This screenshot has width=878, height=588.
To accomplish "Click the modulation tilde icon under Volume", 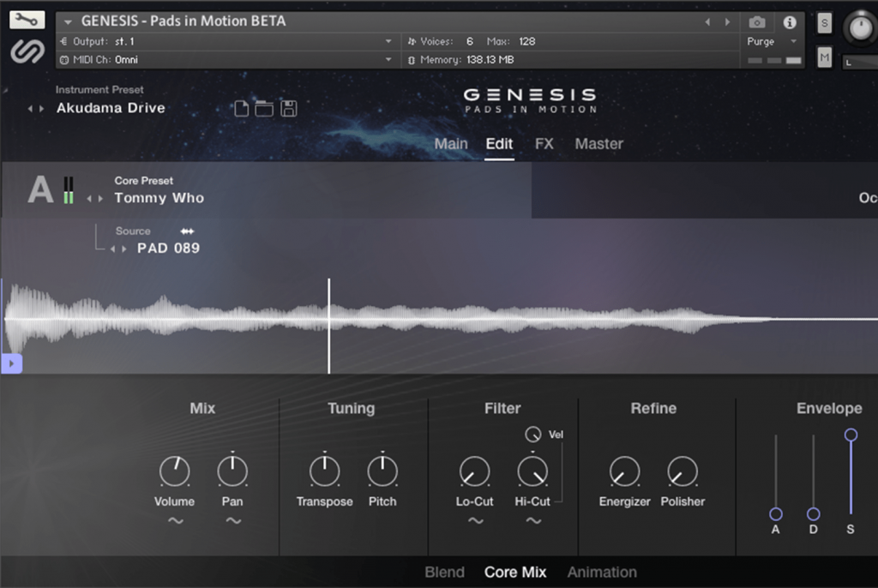I will 174,519.
